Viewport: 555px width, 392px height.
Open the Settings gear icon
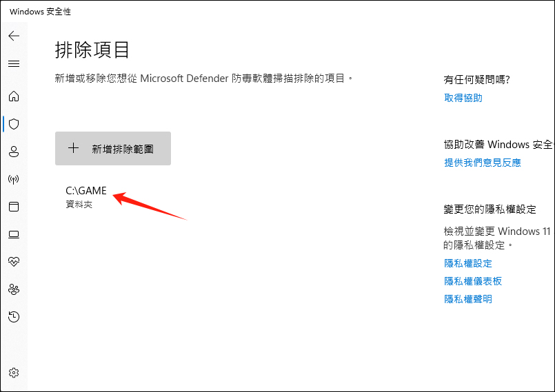14,373
